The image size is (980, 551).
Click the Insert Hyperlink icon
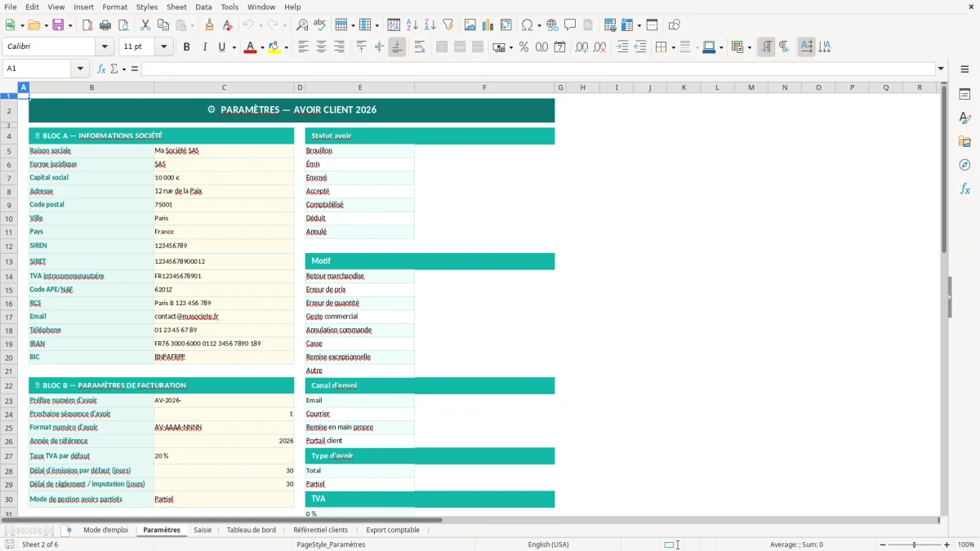click(553, 25)
